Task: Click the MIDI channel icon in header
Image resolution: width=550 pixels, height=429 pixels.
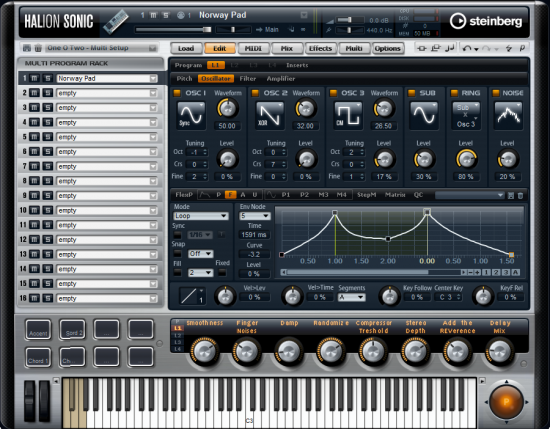Action: [181, 15]
